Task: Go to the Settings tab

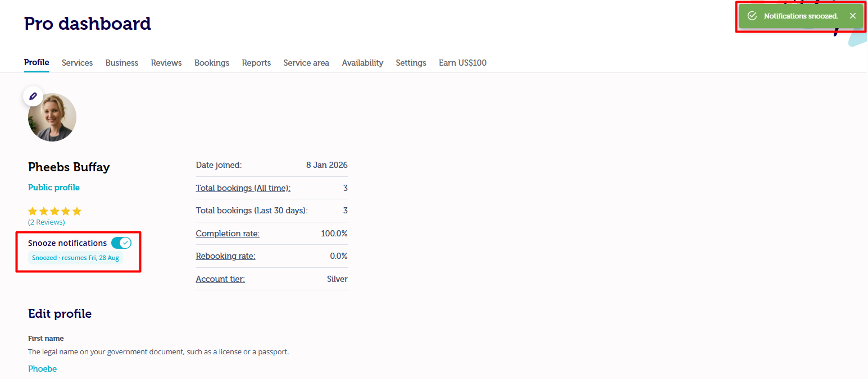Action: point(411,63)
